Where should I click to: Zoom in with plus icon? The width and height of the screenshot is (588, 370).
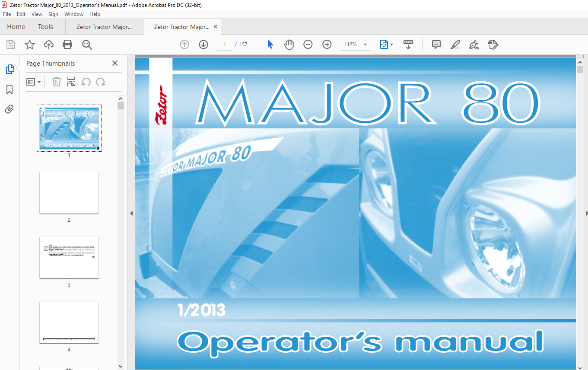(327, 45)
